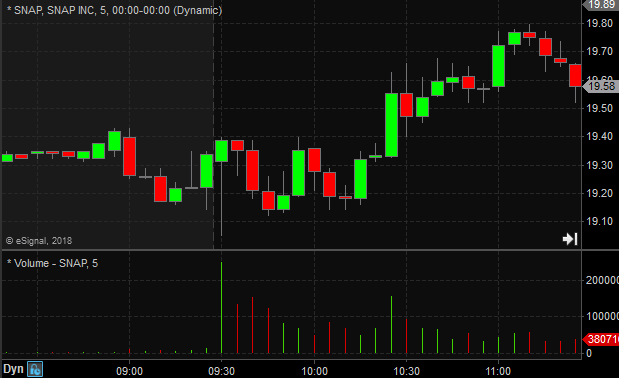The image size is (619, 378).
Task: Click the 19.10 price scale label
Action: pos(600,221)
